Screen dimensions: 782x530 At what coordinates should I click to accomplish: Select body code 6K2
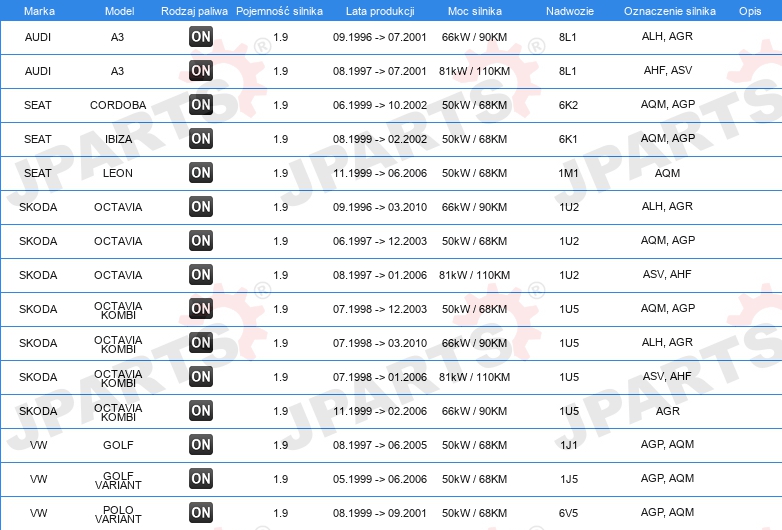[x=568, y=105]
